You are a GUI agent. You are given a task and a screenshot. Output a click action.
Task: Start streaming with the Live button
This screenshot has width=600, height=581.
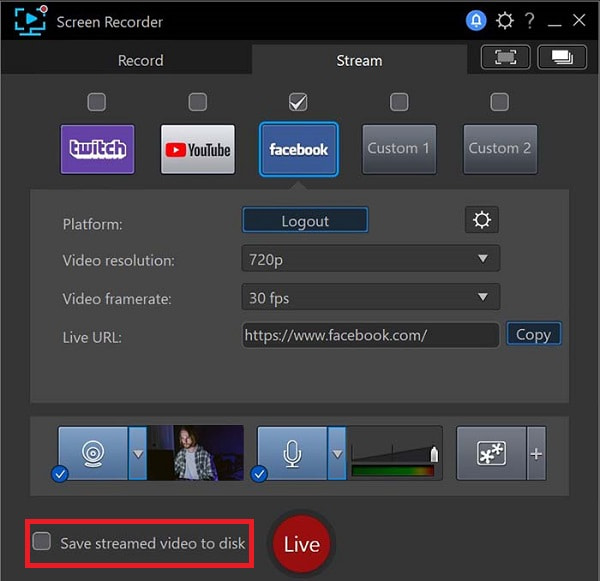tap(302, 544)
